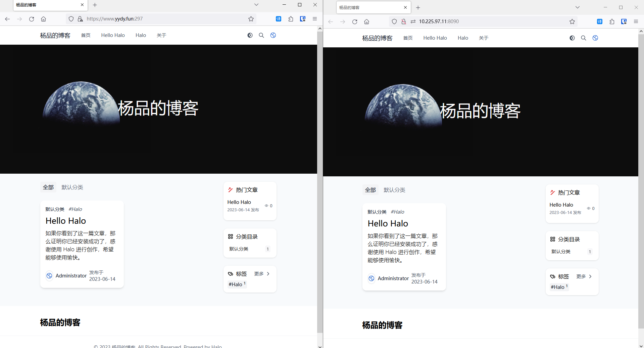Select Halo menu item in left blog nav
The width and height of the screenshot is (644, 348).
point(141,35)
